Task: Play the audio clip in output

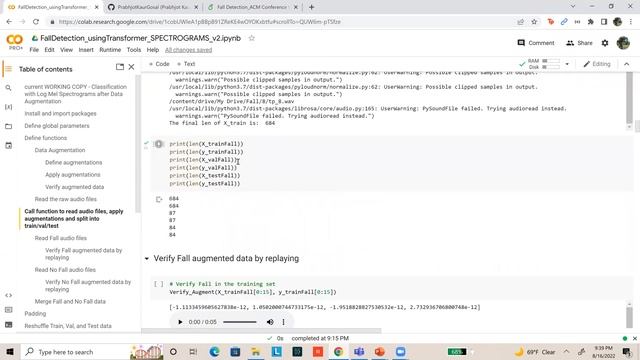Action: click(180, 322)
